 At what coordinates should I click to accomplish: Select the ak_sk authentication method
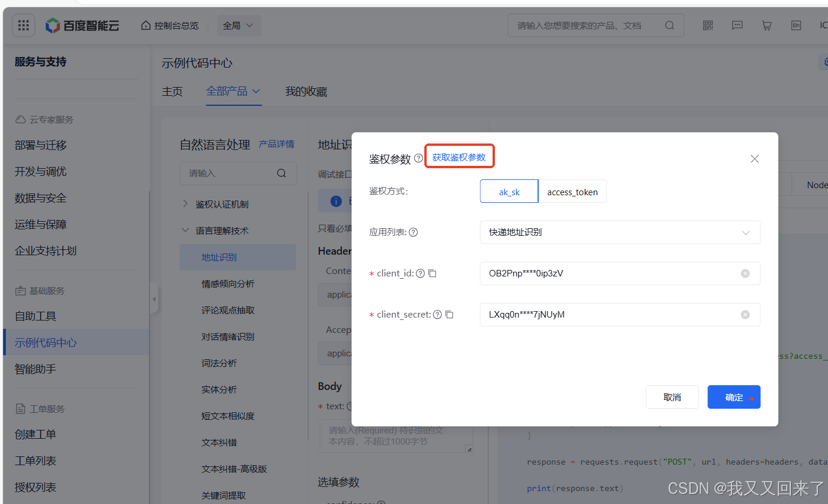tap(508, 191)
